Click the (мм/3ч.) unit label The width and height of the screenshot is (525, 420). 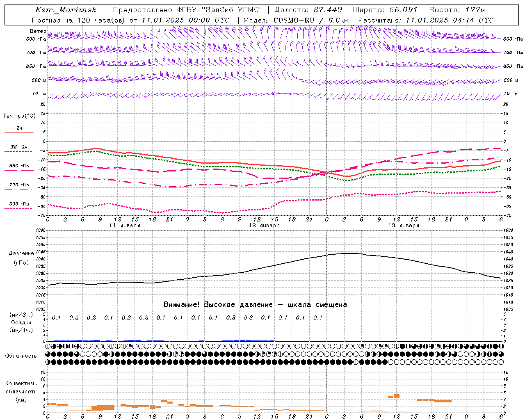21,315
